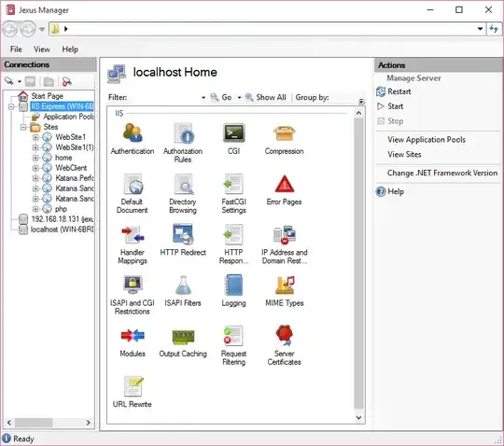Open the Output Caching icon

183,337
